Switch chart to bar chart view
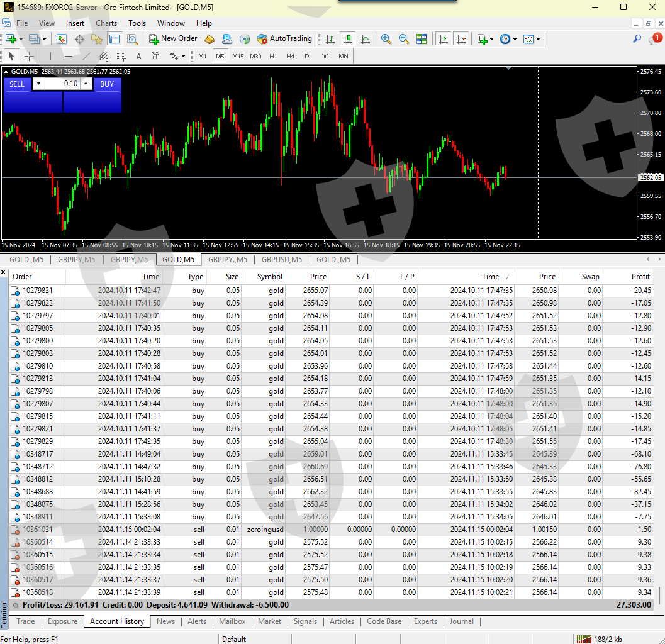665x644 pixels. point(330,39)
